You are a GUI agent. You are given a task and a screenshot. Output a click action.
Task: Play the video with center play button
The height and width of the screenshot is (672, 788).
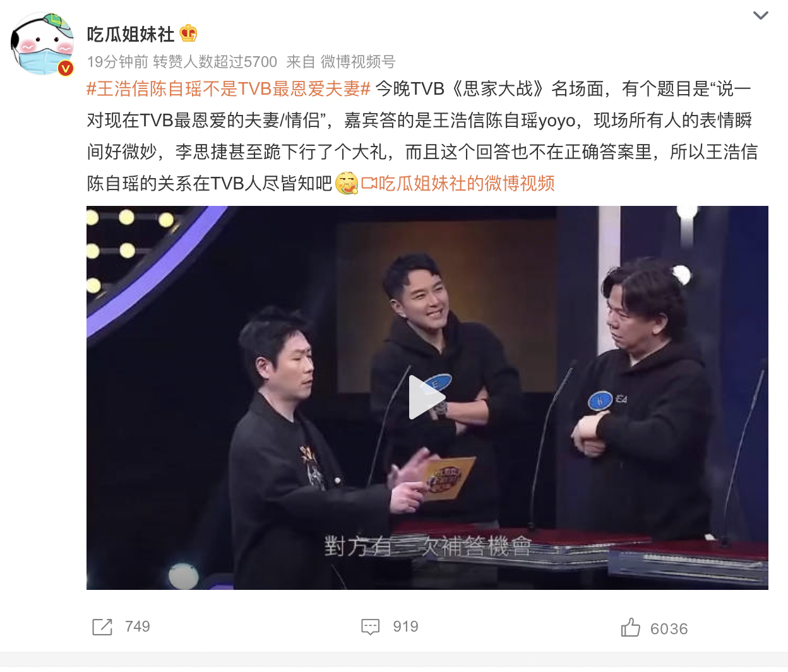pos(427,397)
